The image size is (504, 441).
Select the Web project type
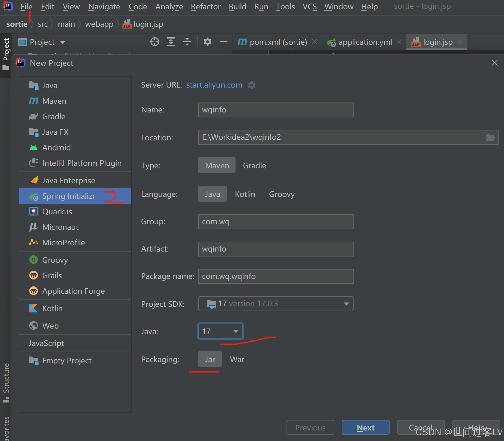[75, 326]
